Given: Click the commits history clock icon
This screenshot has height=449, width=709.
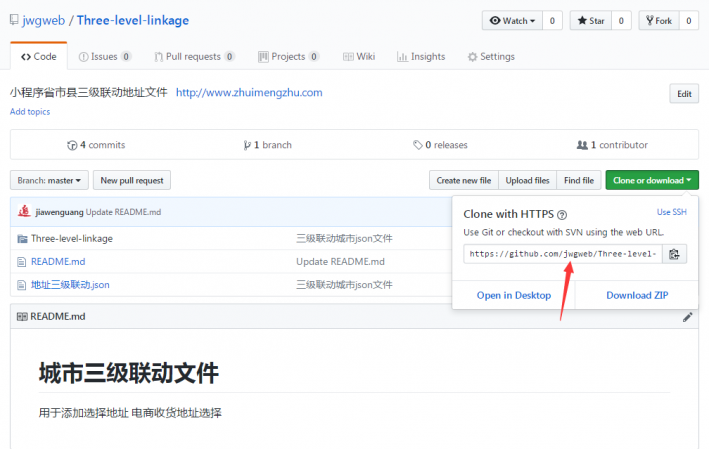Looking at the screenshot, I should pyautogui.click(x=72, y=145).
